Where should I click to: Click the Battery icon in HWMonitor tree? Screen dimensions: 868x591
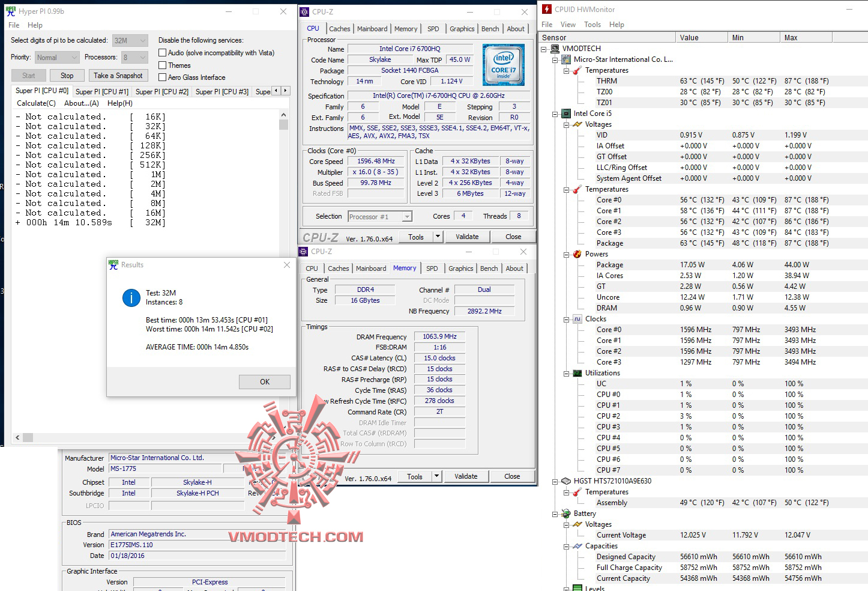(566, 514)
